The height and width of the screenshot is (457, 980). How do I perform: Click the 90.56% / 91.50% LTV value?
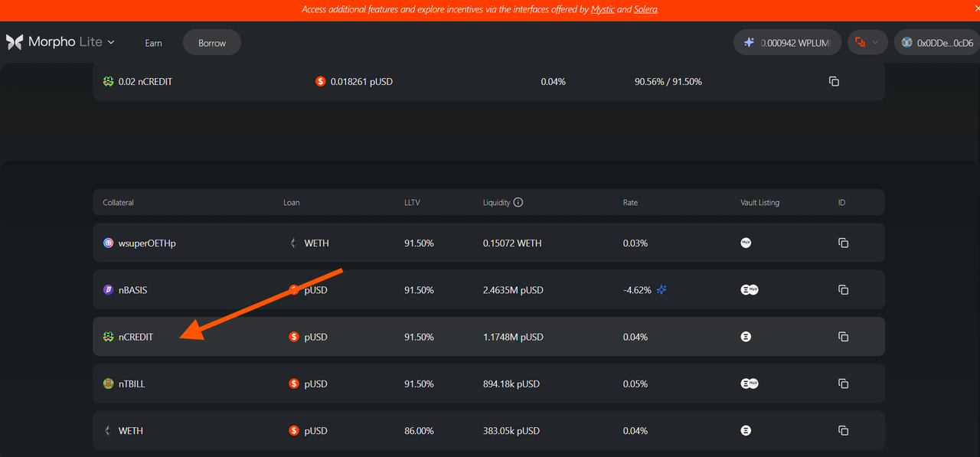[668, 81]
